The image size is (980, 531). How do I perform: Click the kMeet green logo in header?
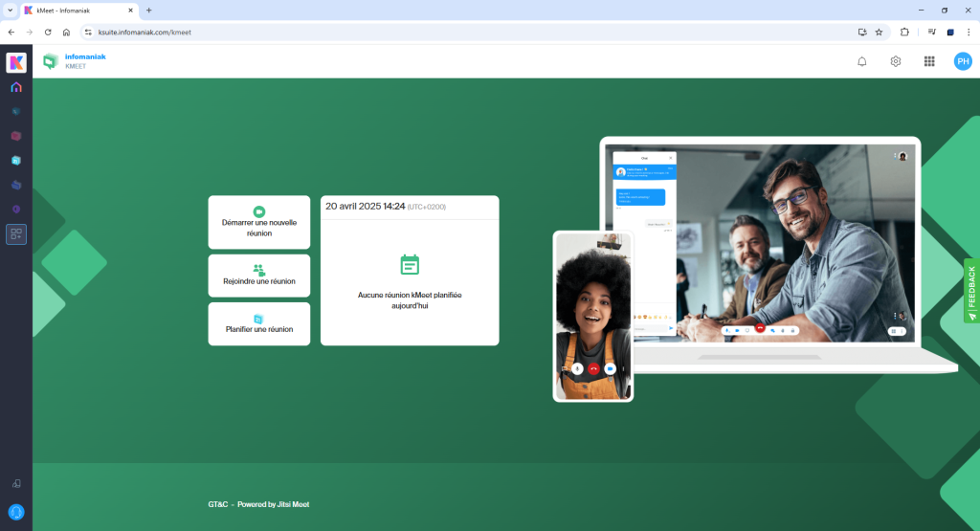[51, 61]
